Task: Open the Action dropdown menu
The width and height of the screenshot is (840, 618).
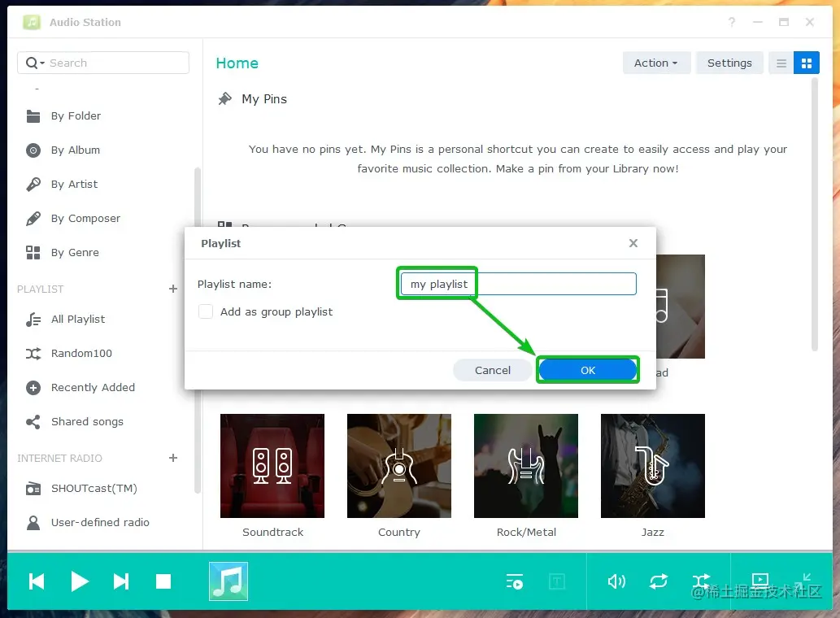Action: [x=656, y=63]
